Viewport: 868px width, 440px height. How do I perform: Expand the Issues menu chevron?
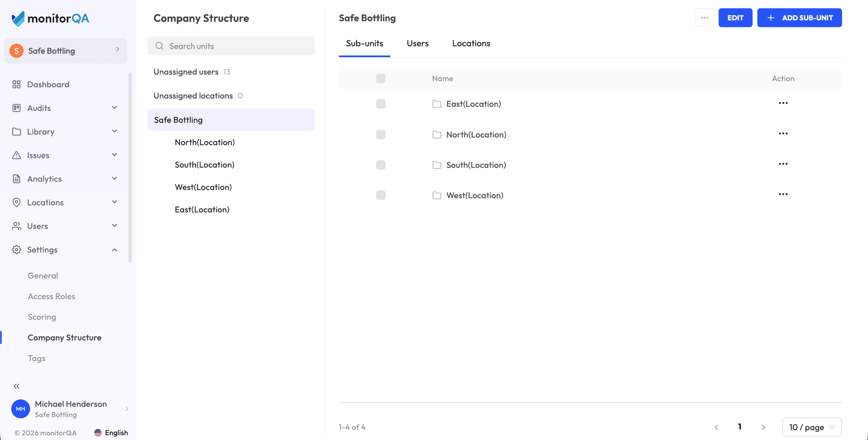(114, 155)
